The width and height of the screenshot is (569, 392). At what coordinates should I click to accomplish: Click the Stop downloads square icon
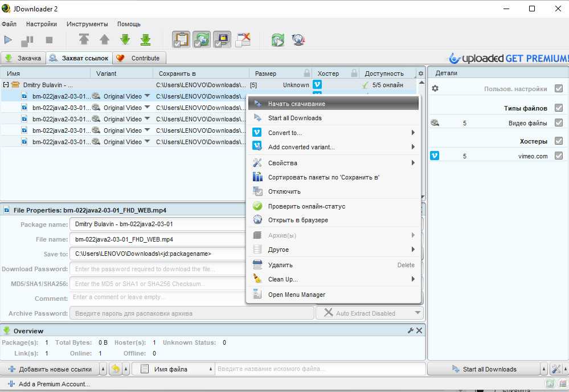(49, 40)
